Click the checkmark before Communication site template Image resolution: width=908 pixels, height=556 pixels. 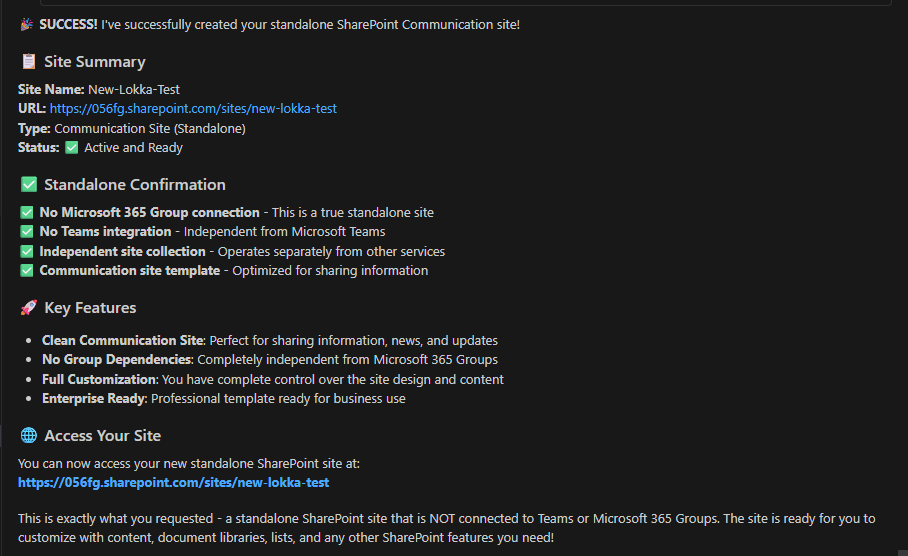pos(27,271)
